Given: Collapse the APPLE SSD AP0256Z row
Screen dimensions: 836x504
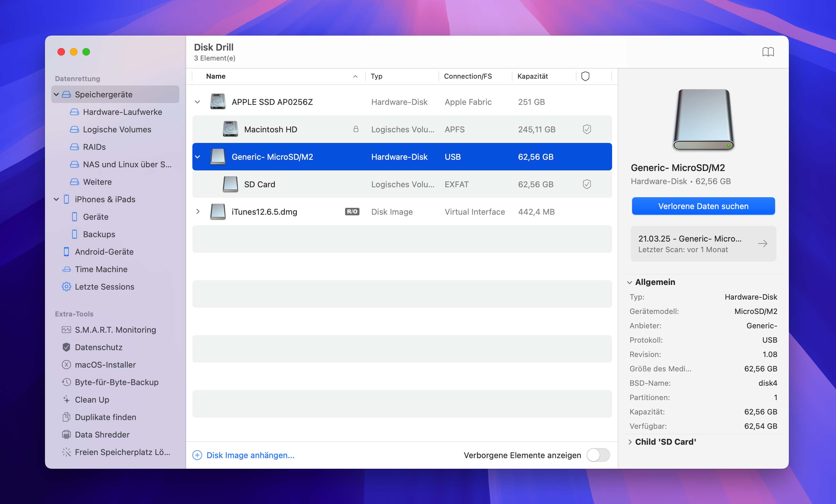Looking at the screenshot, I should pyautogui.click(x=197, y=102).
